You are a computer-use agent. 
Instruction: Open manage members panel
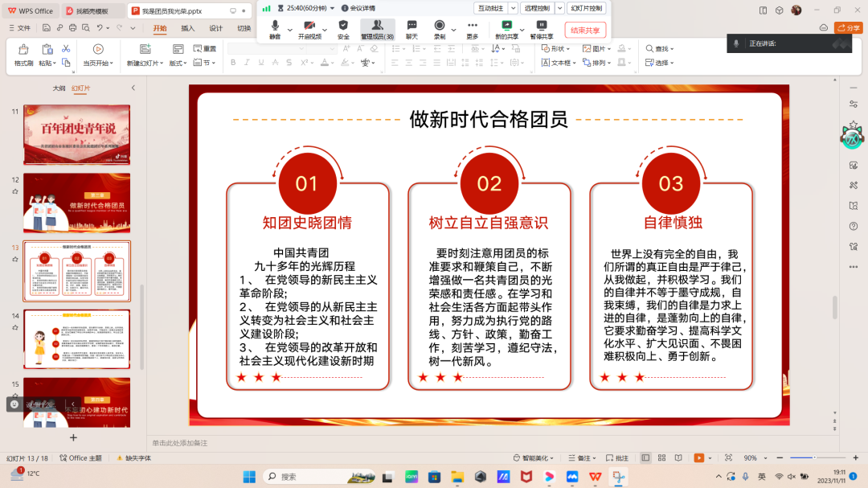[377, 29]
